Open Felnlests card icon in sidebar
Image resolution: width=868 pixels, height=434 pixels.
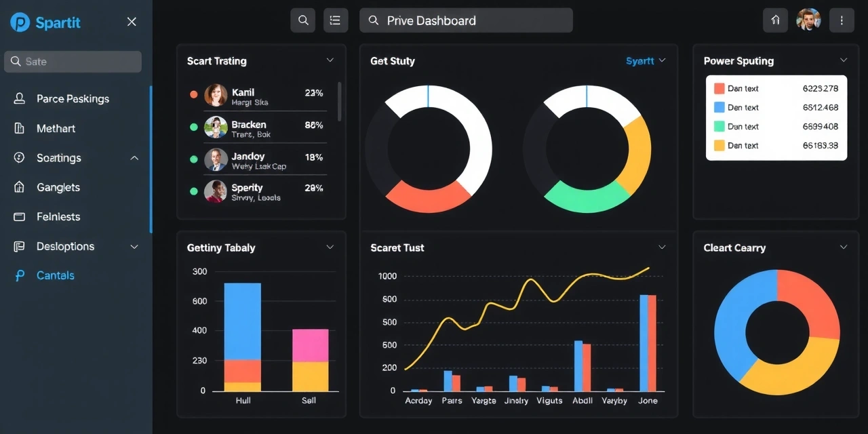click(x=18, y=216)
